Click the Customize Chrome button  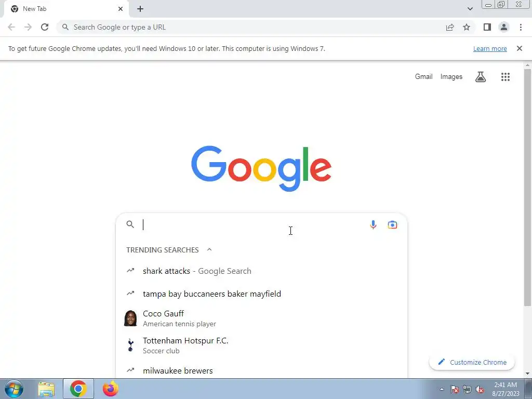click(472, 362)
